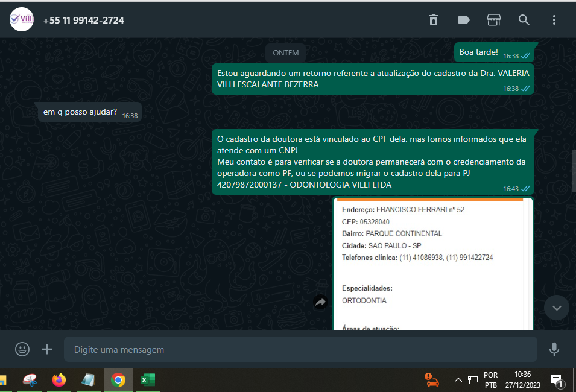
Task: Open the three-dot chat menu
Action: tap(554, 20)
